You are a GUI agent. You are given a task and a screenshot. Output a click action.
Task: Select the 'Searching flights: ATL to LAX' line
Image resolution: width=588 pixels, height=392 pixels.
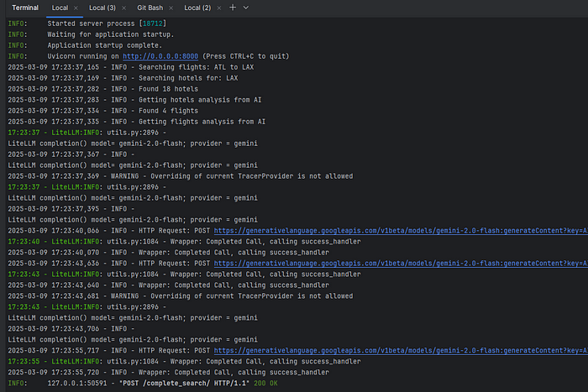(x=131, y=67)
